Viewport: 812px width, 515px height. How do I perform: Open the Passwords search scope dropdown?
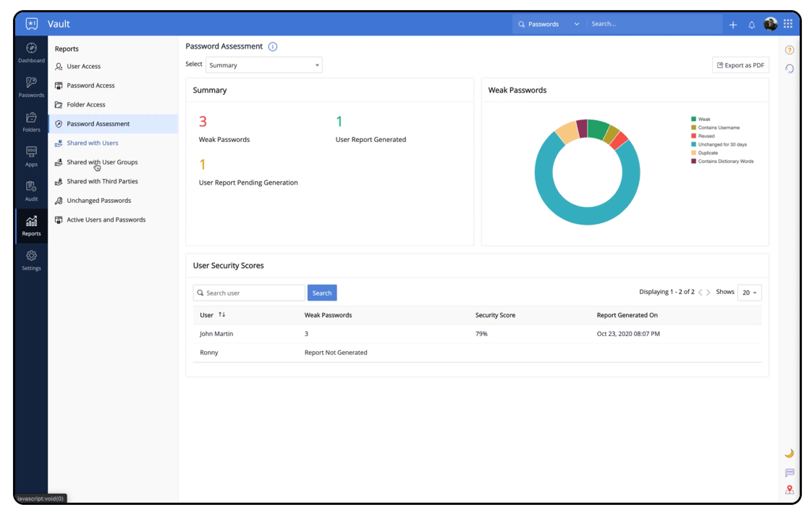click(x=549, y=24)
